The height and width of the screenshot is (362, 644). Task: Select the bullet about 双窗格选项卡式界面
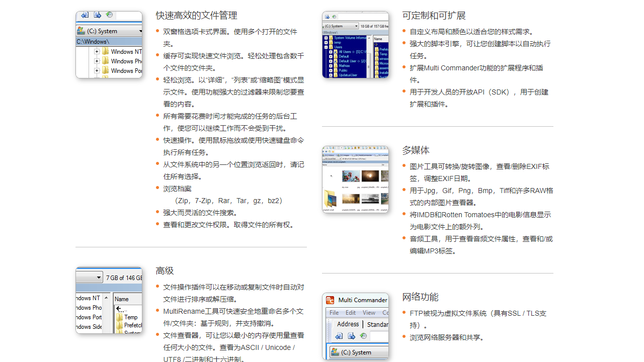[230, 38]
